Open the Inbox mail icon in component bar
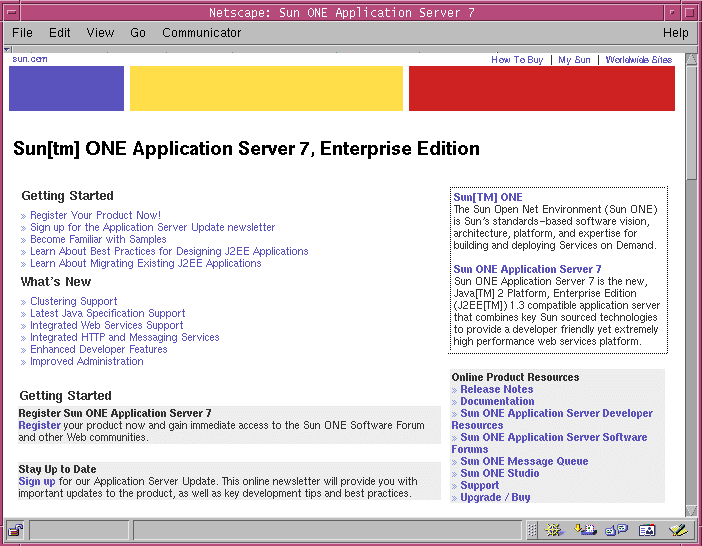This screenshot has height=546, width=702. click(x=586, y=530)
